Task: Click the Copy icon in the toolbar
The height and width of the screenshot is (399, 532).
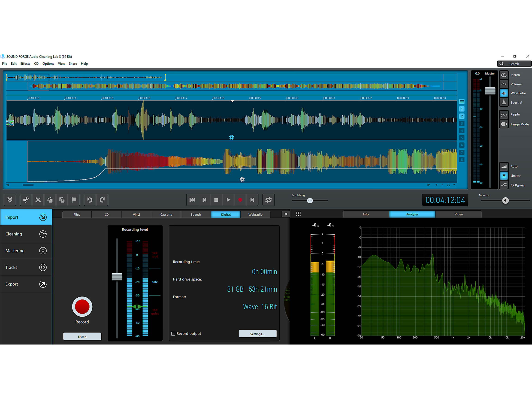Action: pos(50,200)
